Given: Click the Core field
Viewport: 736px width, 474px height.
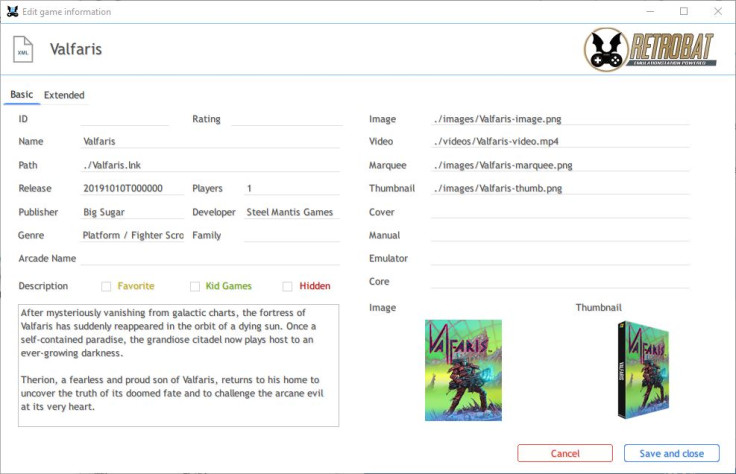Looking at the screenshot, I should click(560, 282).
